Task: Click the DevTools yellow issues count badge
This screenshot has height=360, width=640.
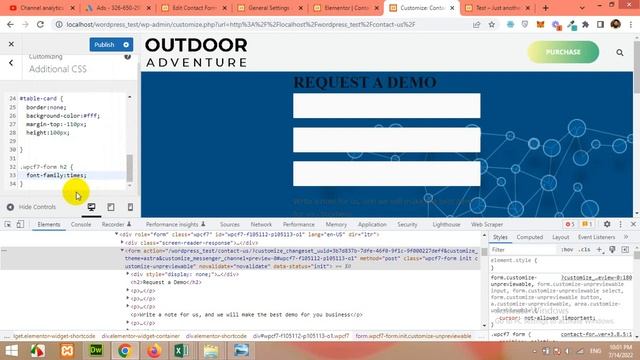Action: (x=587, y=224)
